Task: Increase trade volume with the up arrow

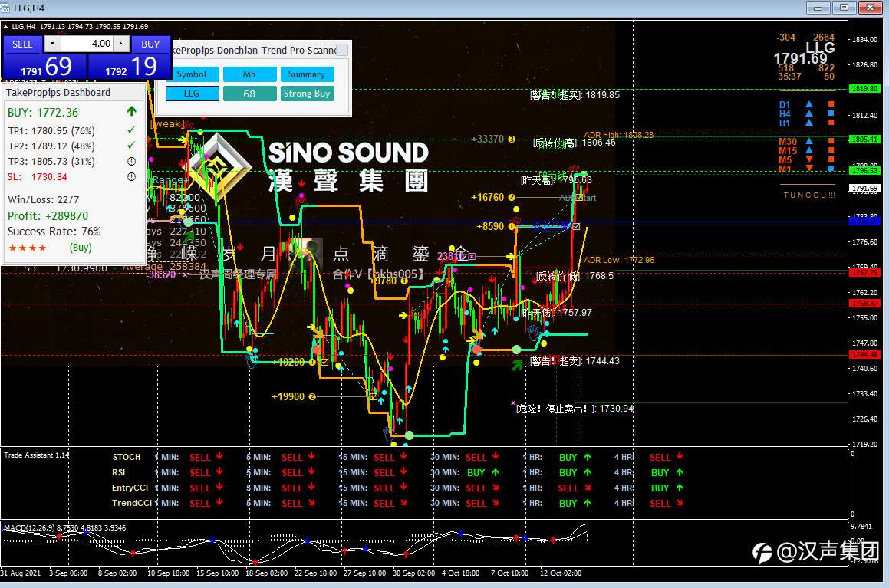Action: coord(120,44)
